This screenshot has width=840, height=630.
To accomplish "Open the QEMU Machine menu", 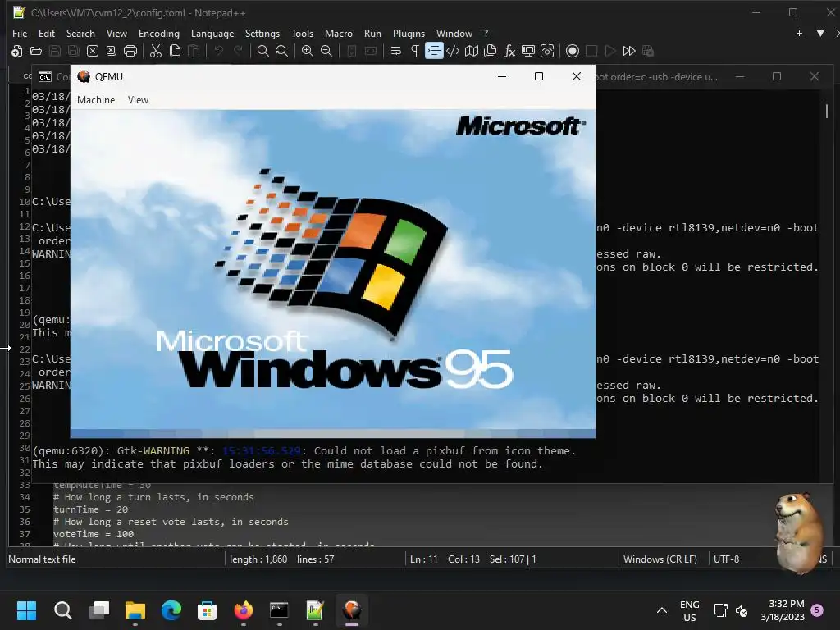I will point(96,99).
